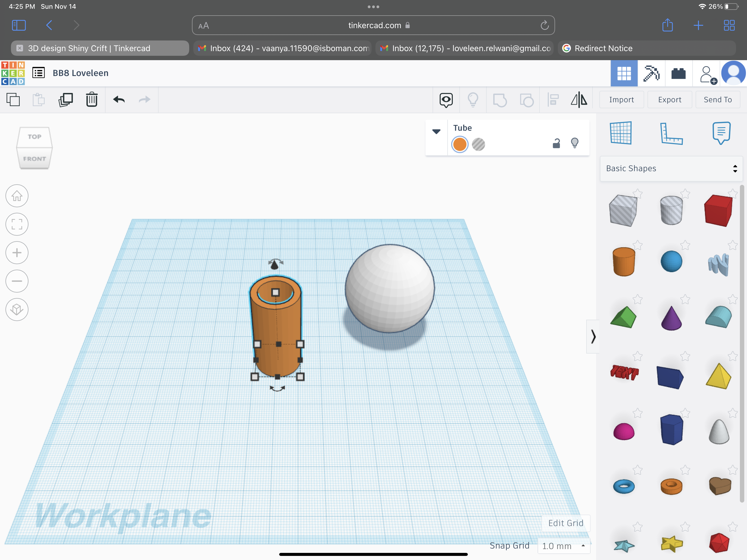Select the Hole striped swatch

pyautogui.click(x=478, y=145)
